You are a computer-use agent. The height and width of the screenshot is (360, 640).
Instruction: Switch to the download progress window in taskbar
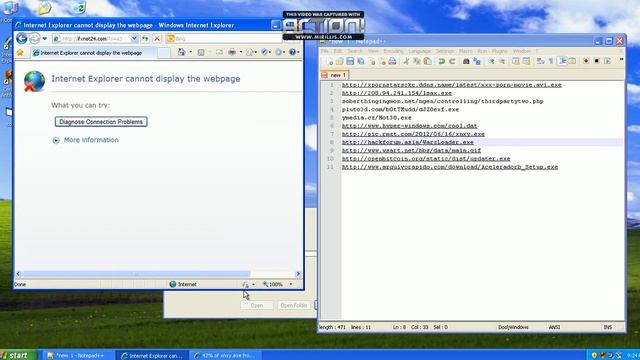pos(226,356)
